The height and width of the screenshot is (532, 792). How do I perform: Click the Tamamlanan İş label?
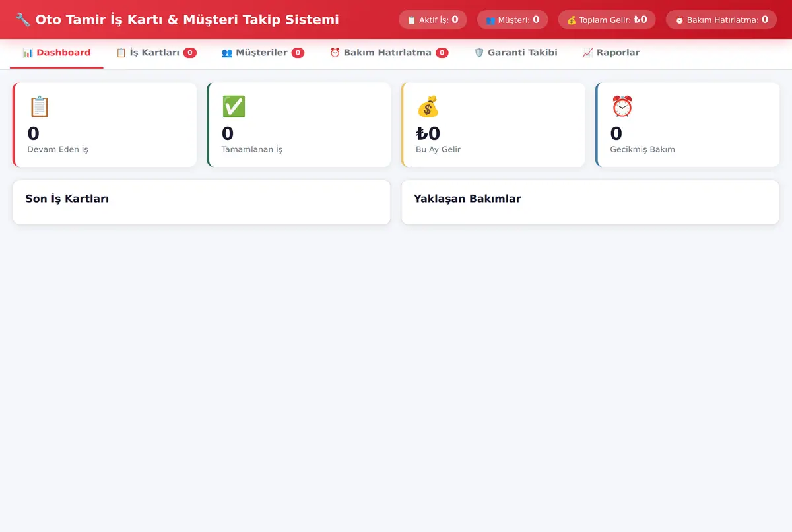[252, 149]
